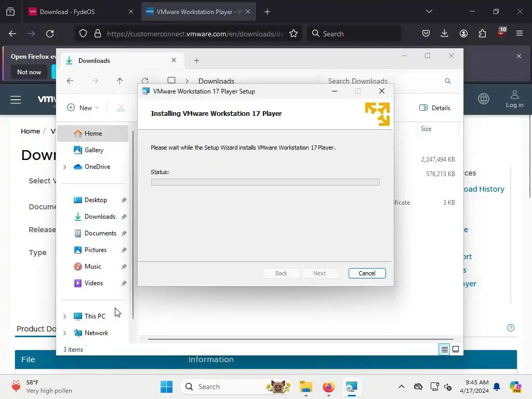The height and width of the screenshot is (399, 532).
Task: Click the Home breadcrumb on VMware page
Action: tap(30, 131)
